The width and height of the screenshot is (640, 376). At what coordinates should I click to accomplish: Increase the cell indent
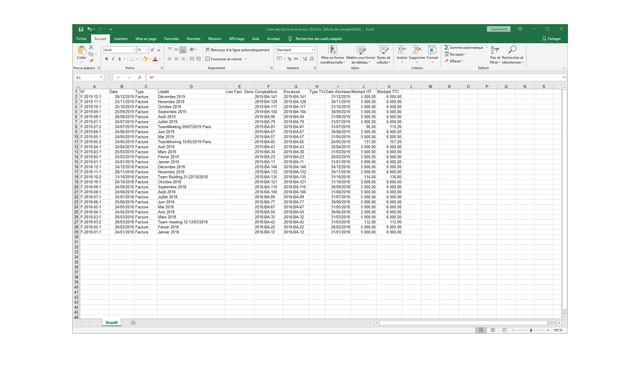tap(198, 59)
